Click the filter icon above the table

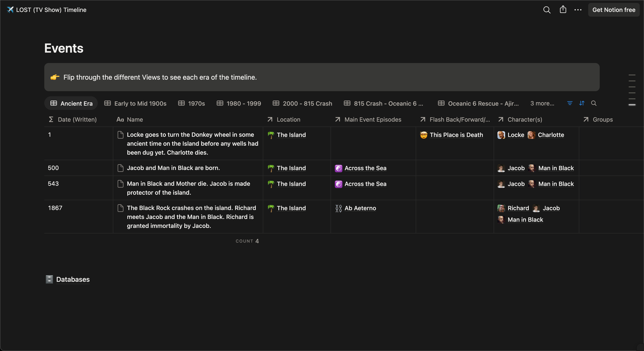coord(570,103)
